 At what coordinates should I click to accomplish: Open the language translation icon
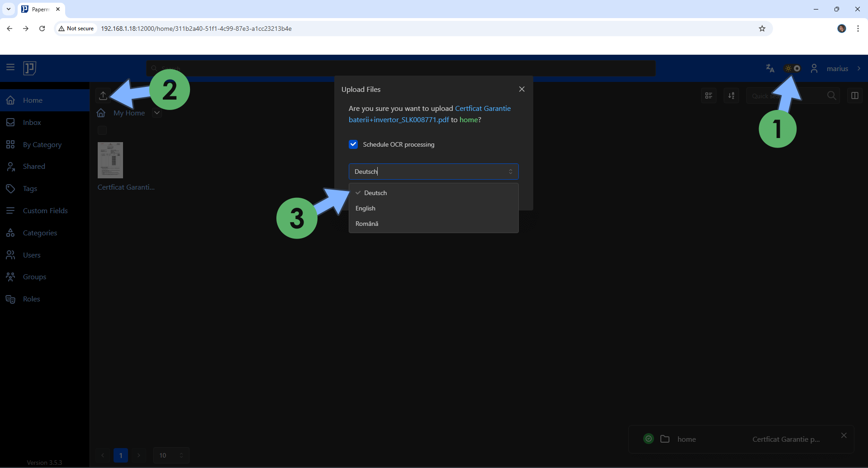tap(770, 68)
